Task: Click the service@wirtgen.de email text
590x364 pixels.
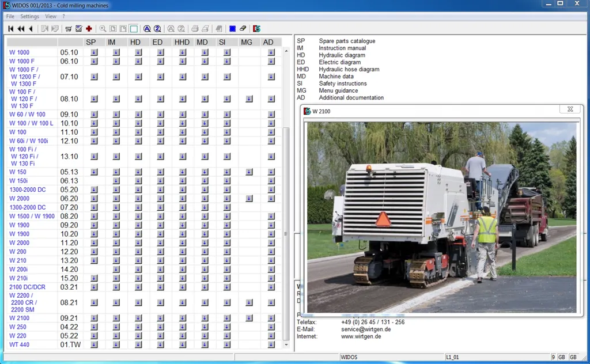Action: (366, 329)
